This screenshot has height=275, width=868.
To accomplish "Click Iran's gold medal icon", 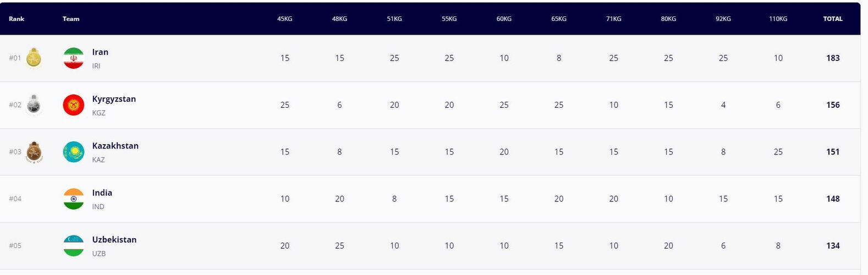I will click(x=34, y=58).
